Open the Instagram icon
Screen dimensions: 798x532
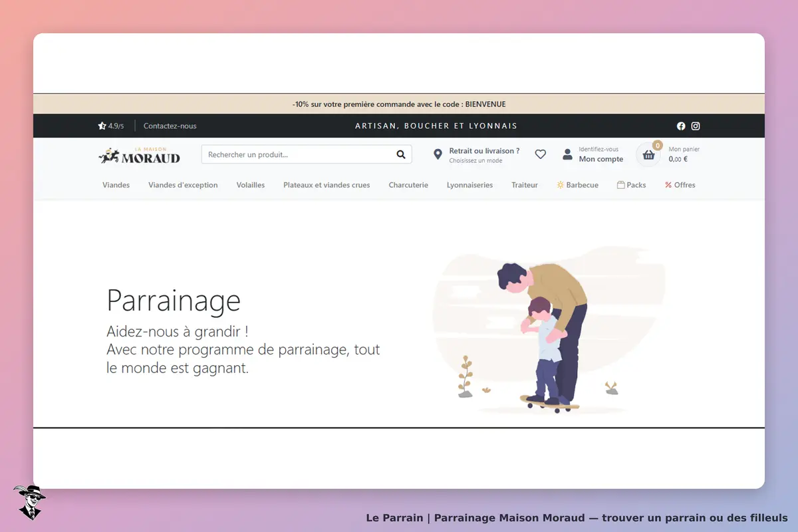[696, 126]
